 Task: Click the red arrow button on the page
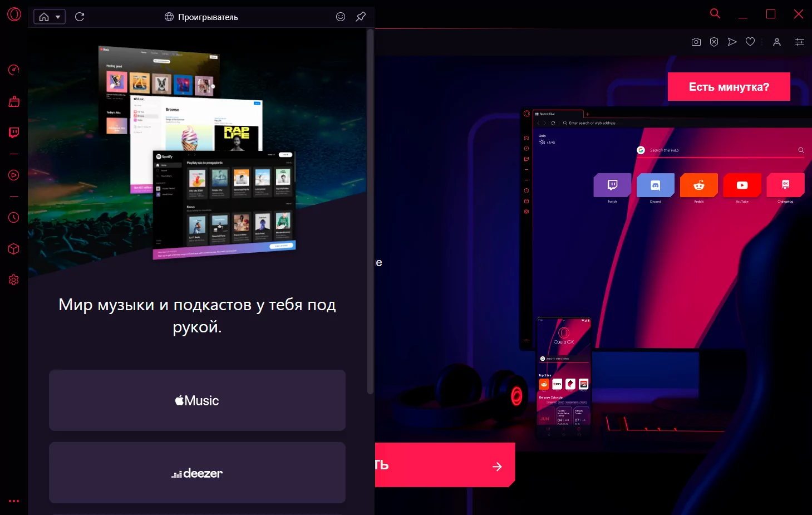pyautogui.click(x=445, y=465)
